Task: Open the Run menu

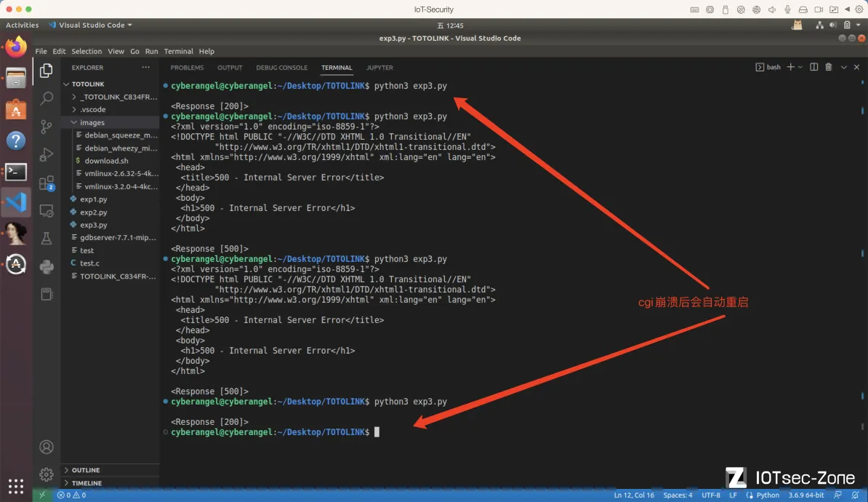Action: pyautogui.click(x=151, y=51)
